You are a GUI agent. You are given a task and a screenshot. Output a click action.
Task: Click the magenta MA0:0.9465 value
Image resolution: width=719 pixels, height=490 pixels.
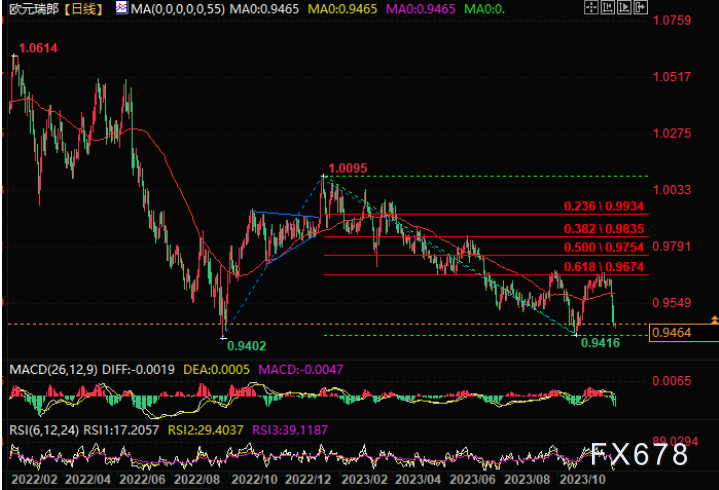[x=420, y=9]
